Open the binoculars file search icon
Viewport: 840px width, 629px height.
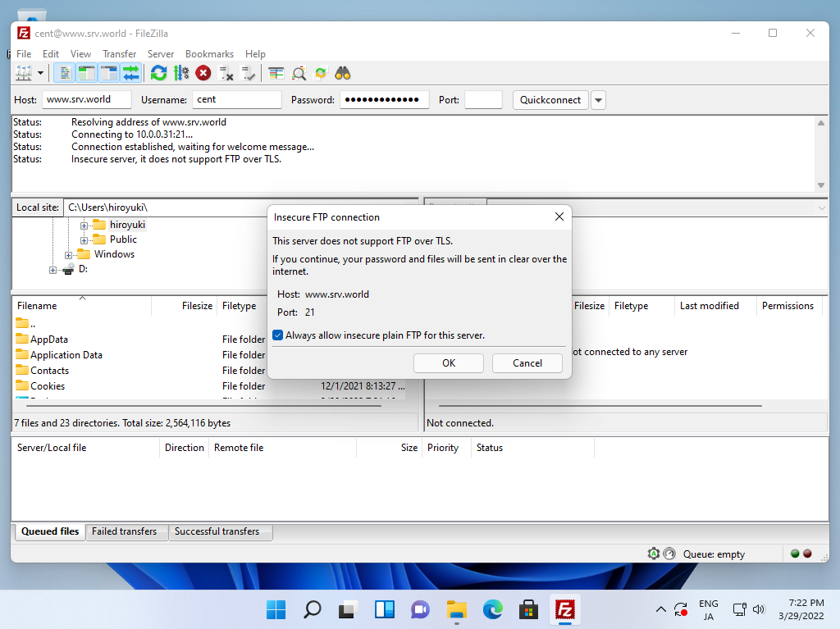tap(343, 73)
